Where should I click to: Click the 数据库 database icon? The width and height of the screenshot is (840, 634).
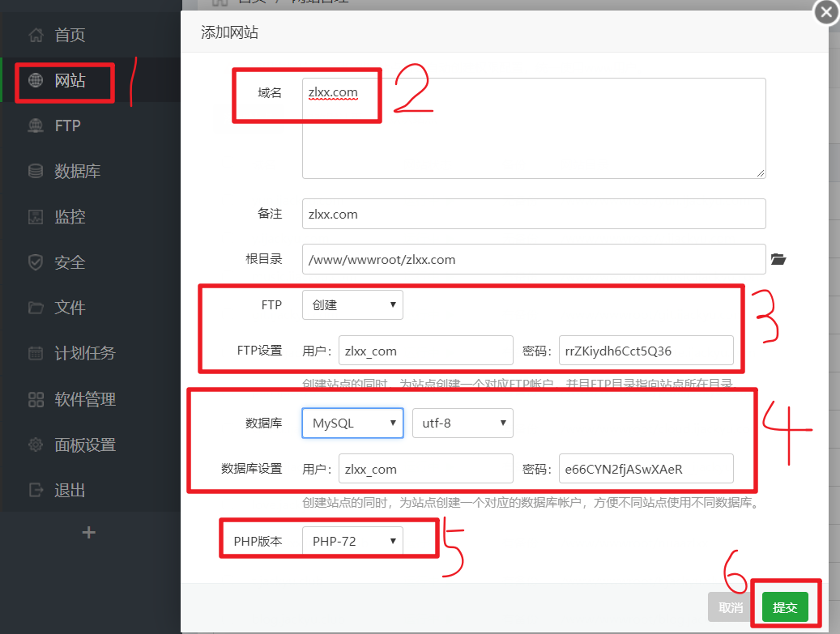point(35,171)
